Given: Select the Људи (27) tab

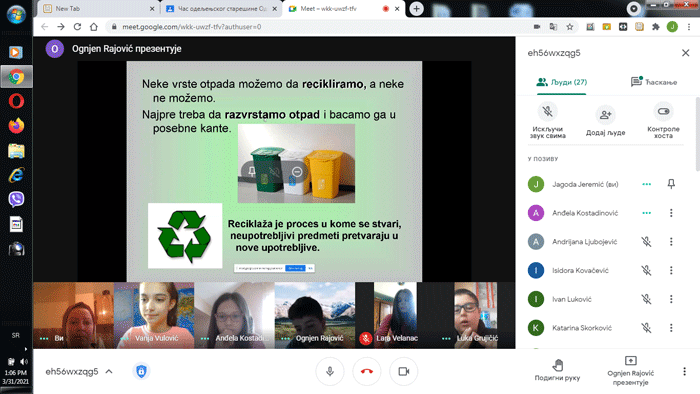Looking at the screenshot, I should [562, 82].
